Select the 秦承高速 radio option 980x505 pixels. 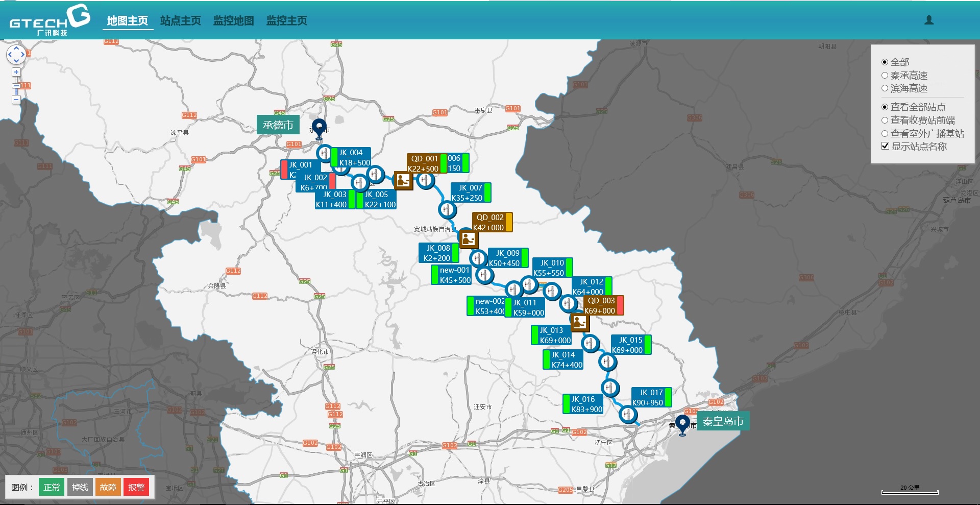click(x=885, y=76)
